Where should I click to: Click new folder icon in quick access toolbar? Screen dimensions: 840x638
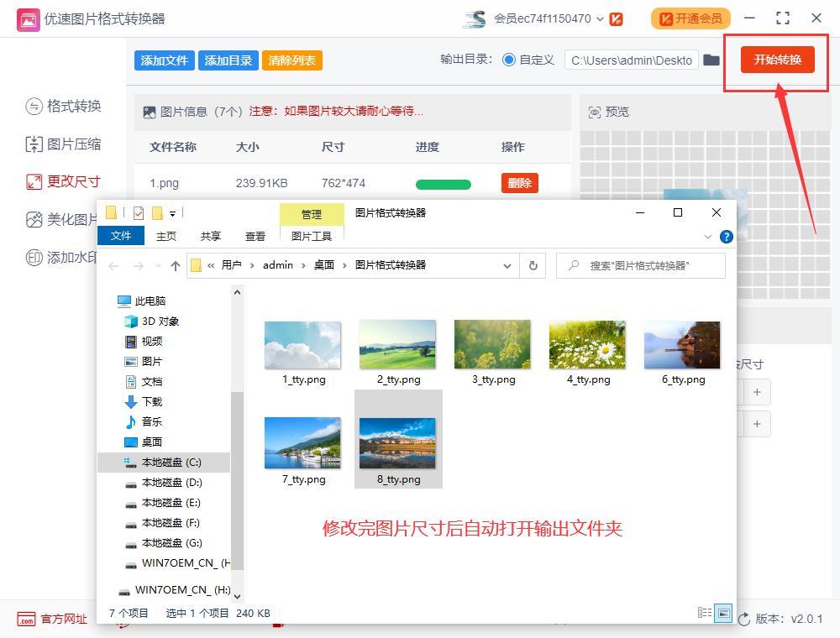[158, 213]
